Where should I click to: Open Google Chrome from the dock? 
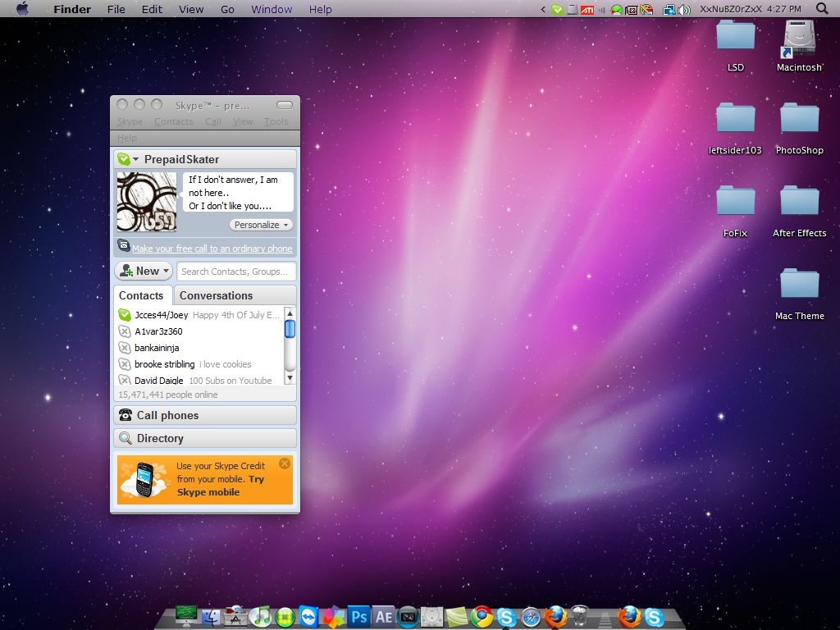click(481, 617)
